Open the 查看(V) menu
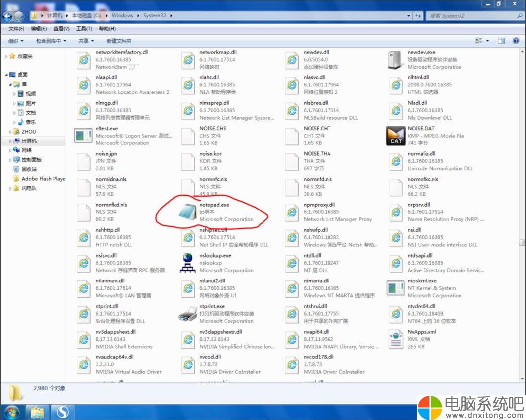 click(x=62, y=28)
